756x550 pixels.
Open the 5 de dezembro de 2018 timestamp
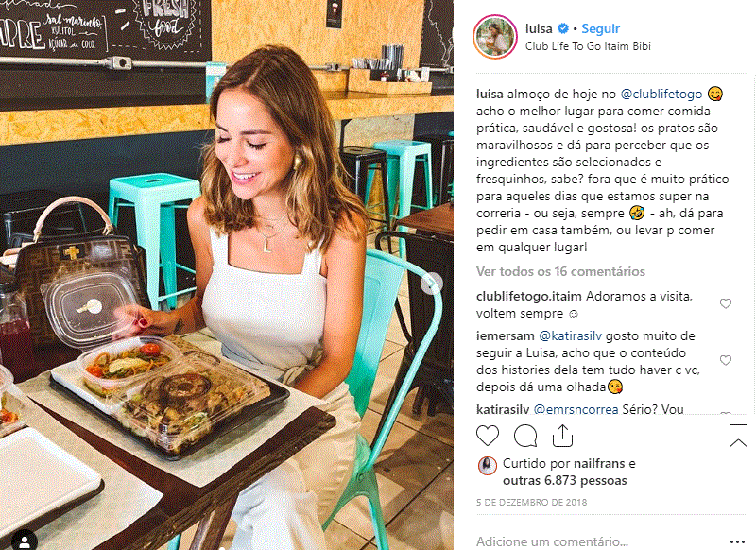coord(531,503)
